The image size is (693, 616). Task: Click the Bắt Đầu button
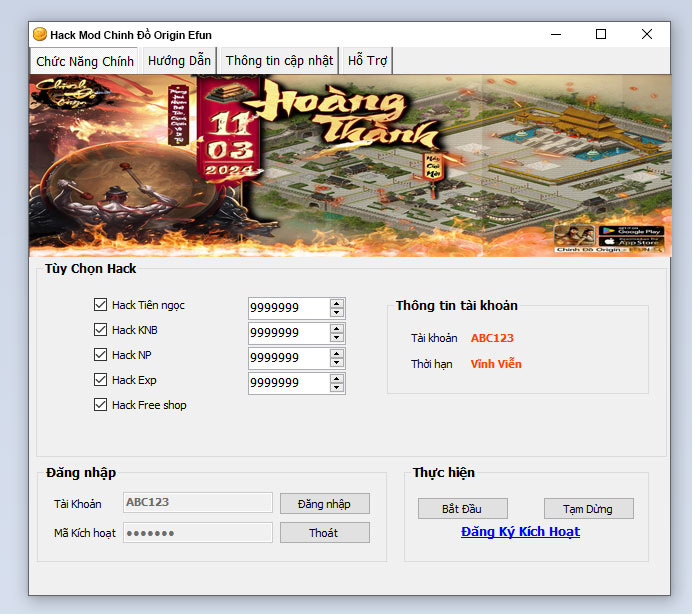pos(462,509)
